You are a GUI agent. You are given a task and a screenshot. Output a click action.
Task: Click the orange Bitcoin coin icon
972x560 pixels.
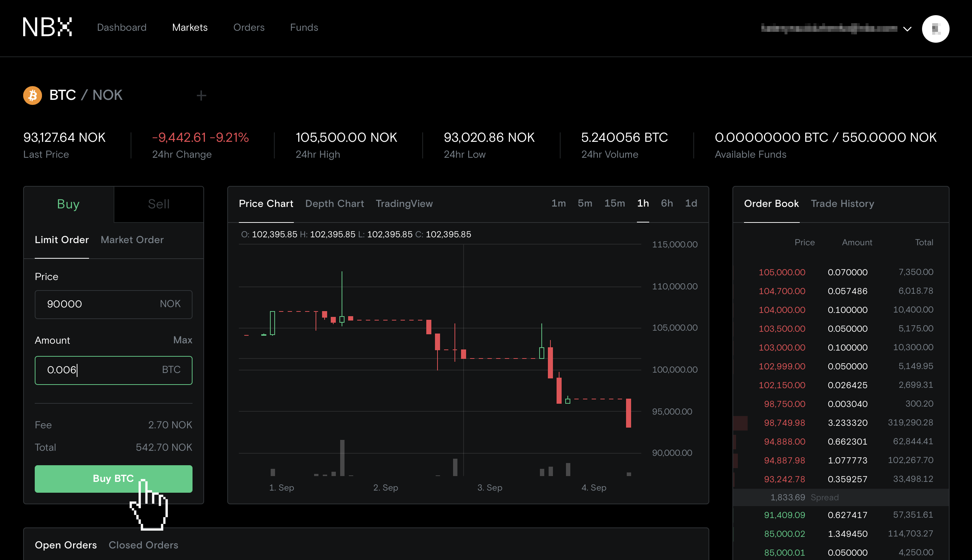33,95
